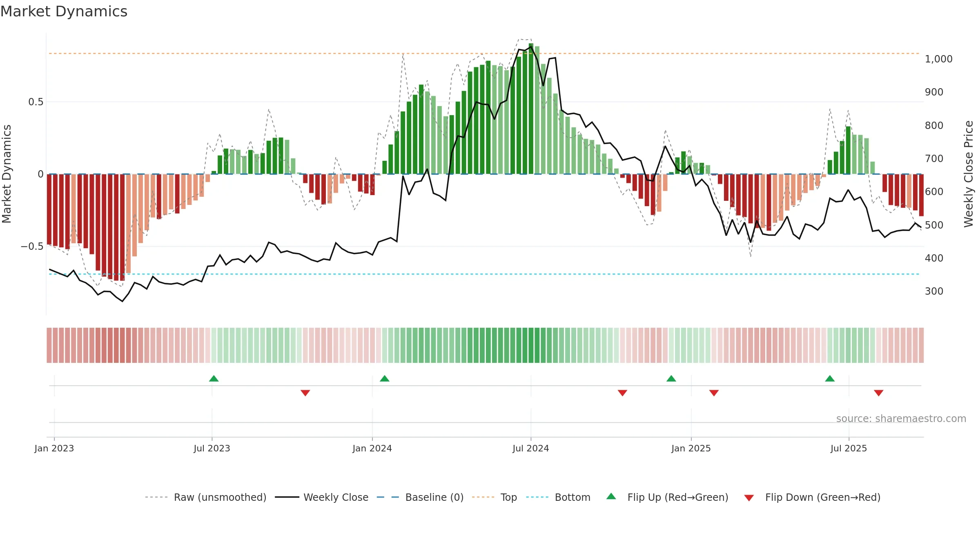Click the 300 price axis label
The width and height of the screenshot is (980, 551).
pyautogui.click(x=934, y=291)
